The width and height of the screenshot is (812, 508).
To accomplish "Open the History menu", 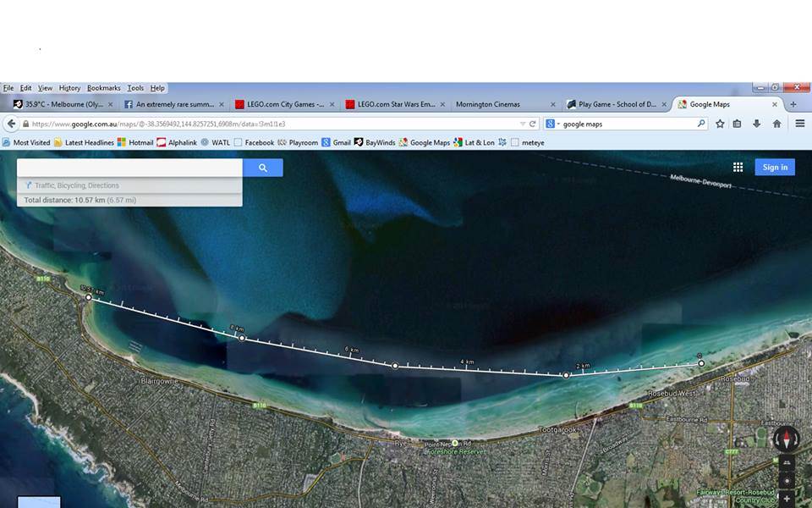I will [x=69, y=88].
